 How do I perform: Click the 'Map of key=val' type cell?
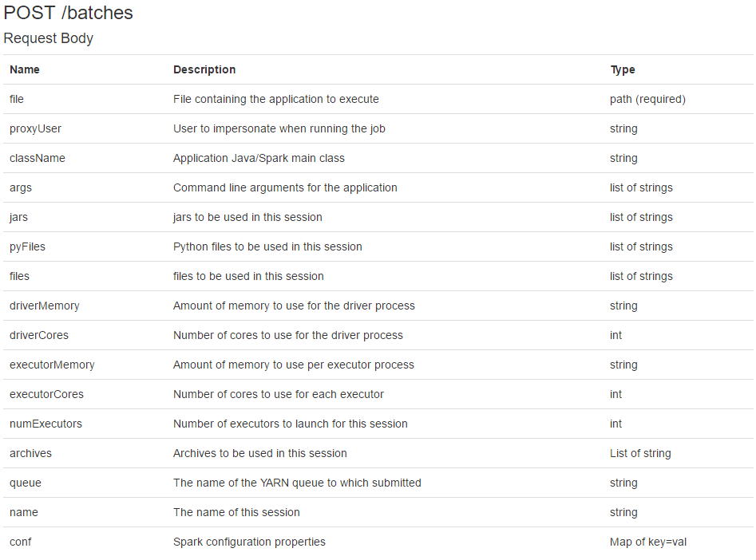click(x=648, y=542)
